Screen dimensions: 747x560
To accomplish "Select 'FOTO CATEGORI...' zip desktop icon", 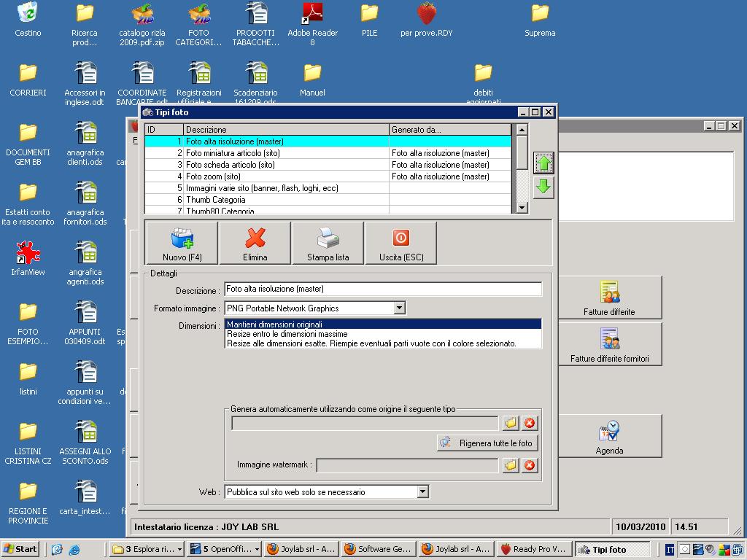I will click(x=198, y=24).
